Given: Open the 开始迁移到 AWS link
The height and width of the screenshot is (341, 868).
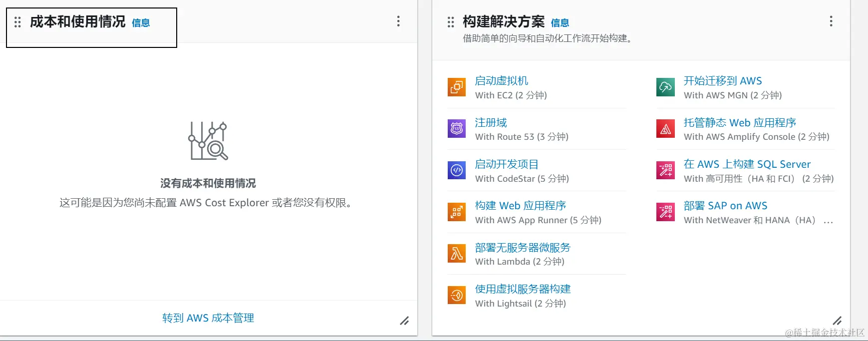Looking at the screenshot, I should coord(723,81).
